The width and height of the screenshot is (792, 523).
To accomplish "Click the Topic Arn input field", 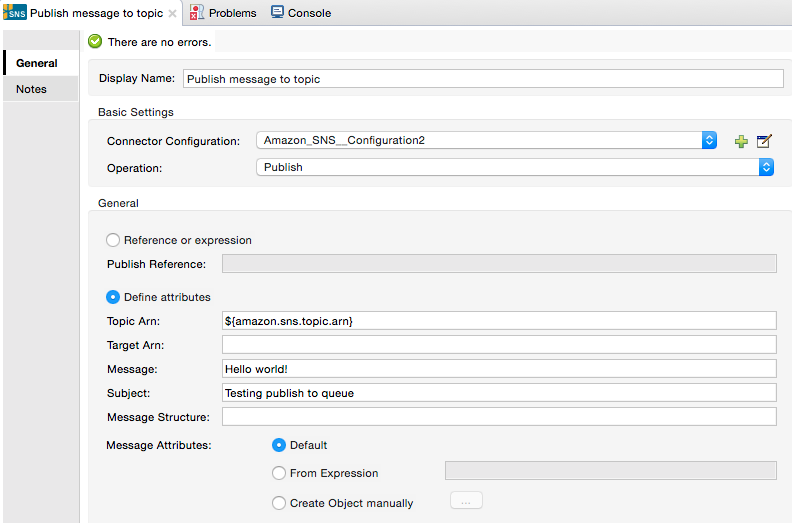I will 499,320.
